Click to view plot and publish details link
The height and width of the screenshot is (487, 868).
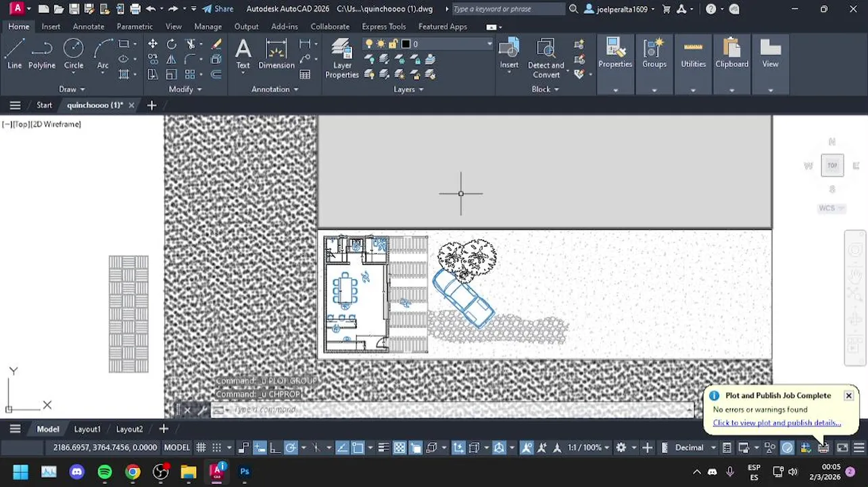point(777,423)
